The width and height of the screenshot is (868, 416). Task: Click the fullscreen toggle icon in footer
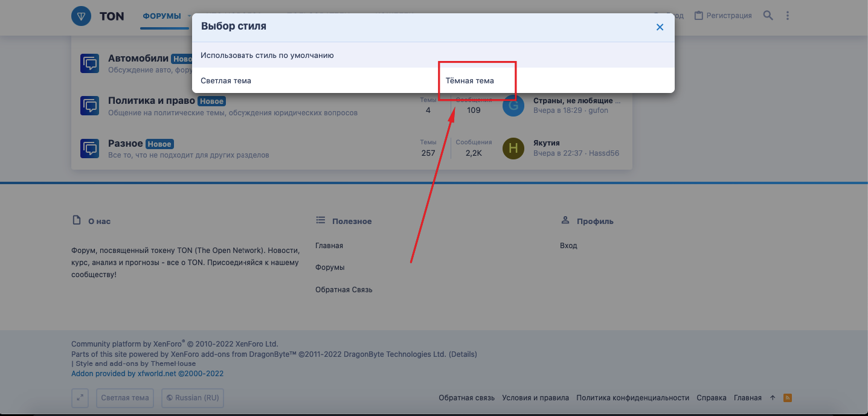(80, 398)
